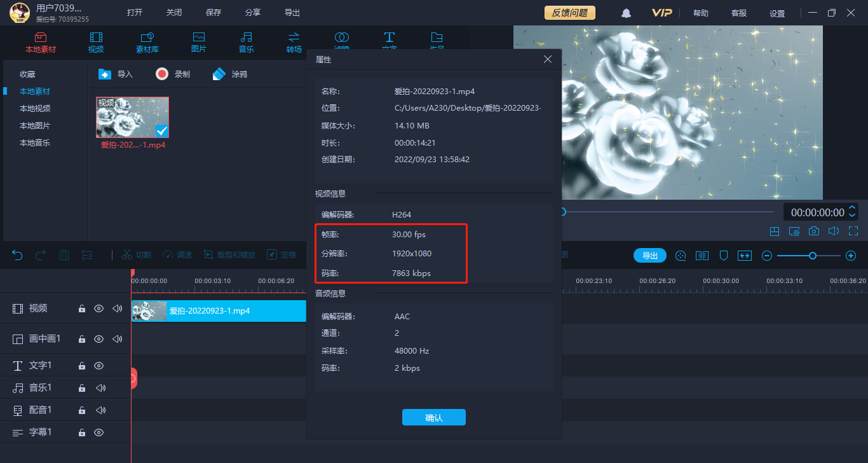Click the preview layout grid icon
This screenshot has height=463, width=868.
[775, 231]
